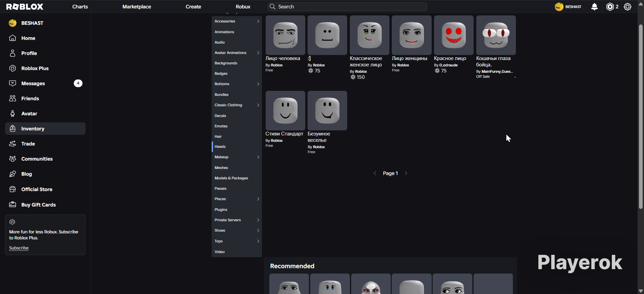This screenshot has width=644, height=294.
Task: Open the MainFunny_Gues creator link
Action: [497, 71]
